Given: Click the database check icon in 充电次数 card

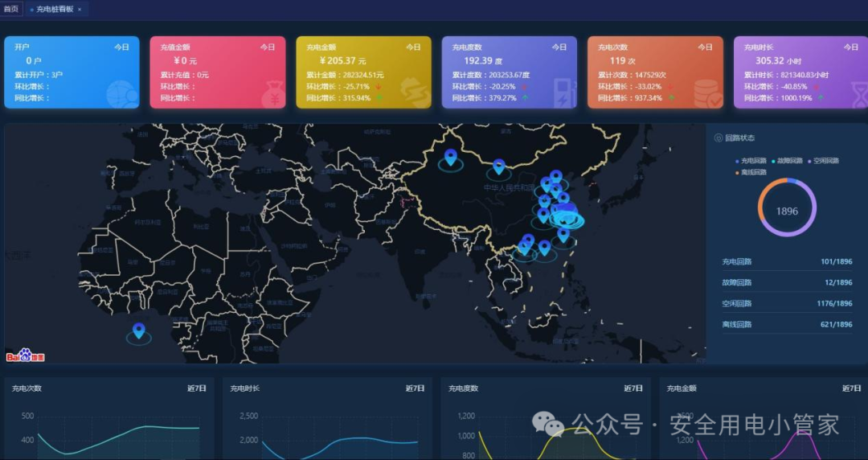Looking at the screenshot, I should 707,93.
